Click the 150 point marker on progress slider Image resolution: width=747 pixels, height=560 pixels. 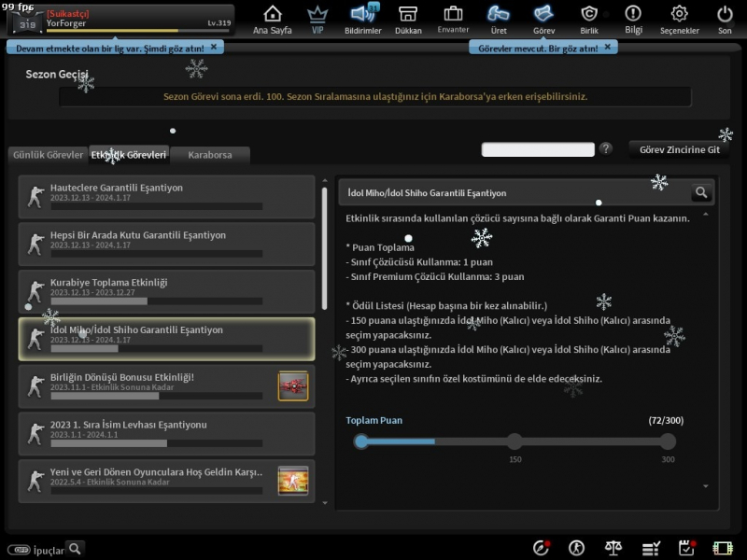pyautogui.click(x=514, y=441)
